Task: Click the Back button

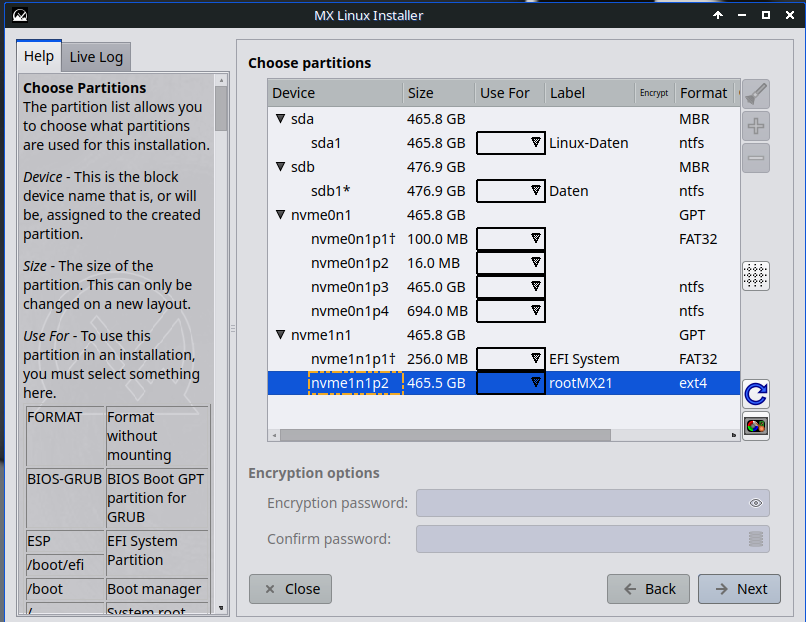Action: click(649, 589)
